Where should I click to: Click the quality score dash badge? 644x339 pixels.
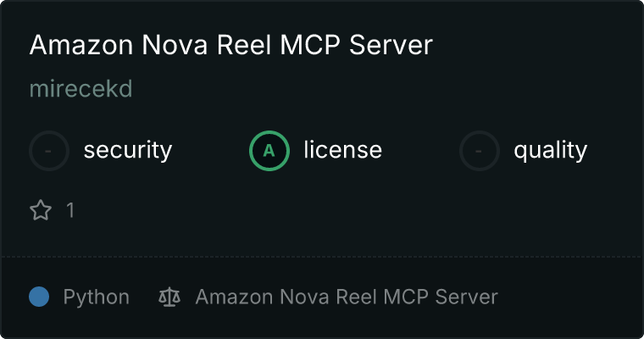coord(480,151)
